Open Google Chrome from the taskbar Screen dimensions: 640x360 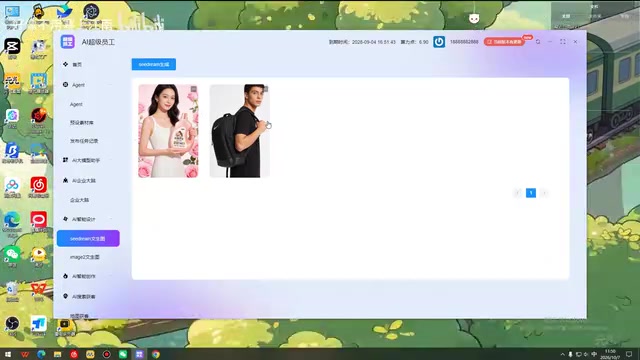point(156,354)
